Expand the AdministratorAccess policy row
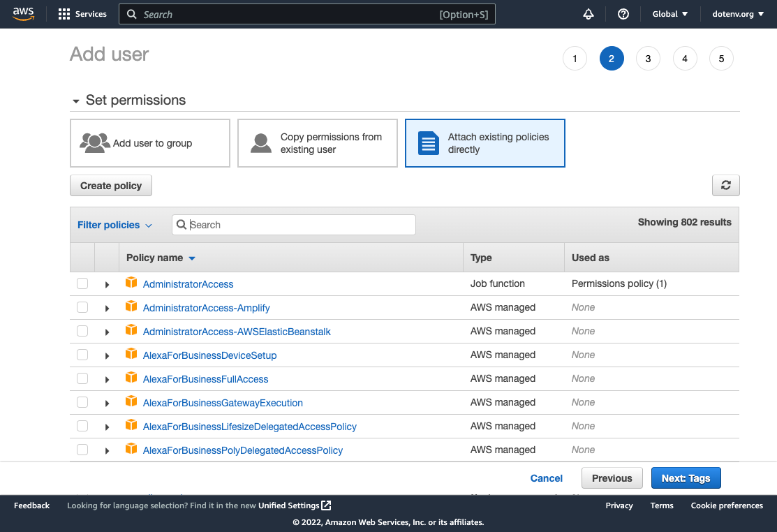 click(x=107, y=283)
